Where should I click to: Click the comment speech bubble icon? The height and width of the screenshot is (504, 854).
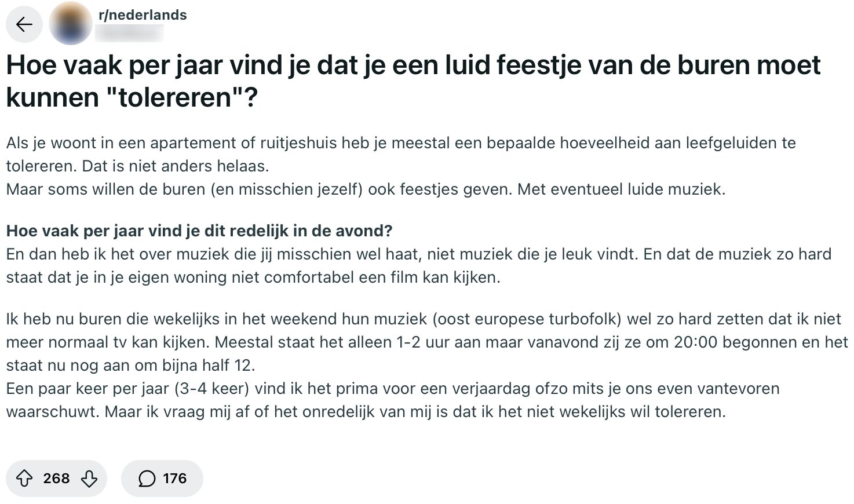click(x=147, y=479)
